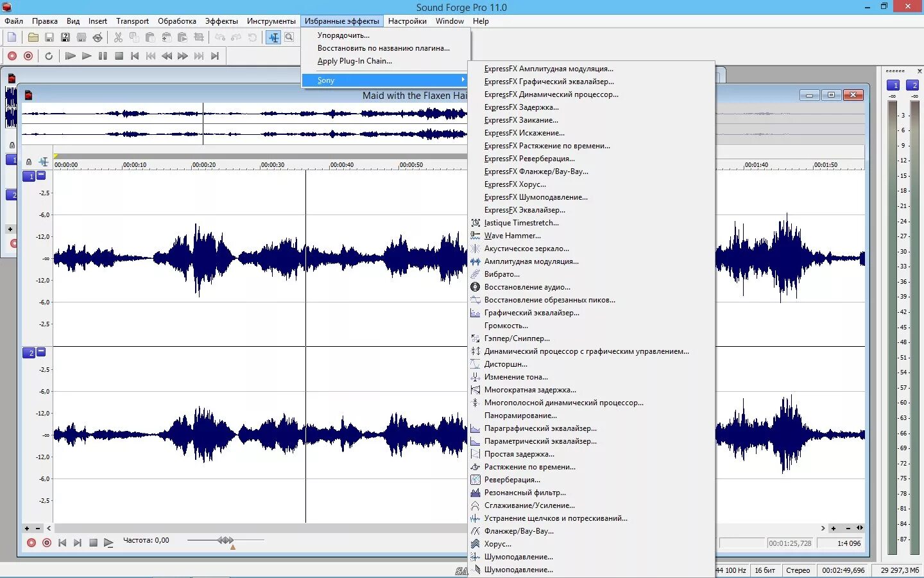Viewport: 924px width, 578px height.
Task: Cut the selected audio with scissors icon
Action: tap(118, 37)
